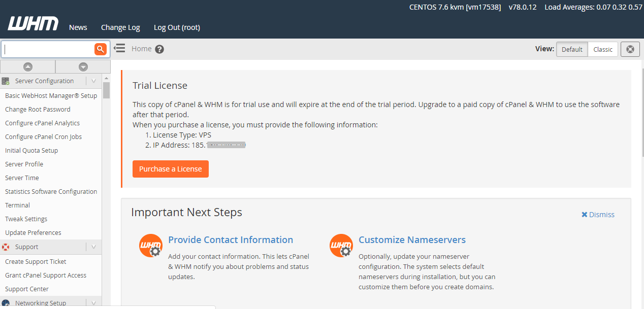Screen dimensions: 644x309
Task: Open Grant cPanel Support Access
Action: point(46,275)
